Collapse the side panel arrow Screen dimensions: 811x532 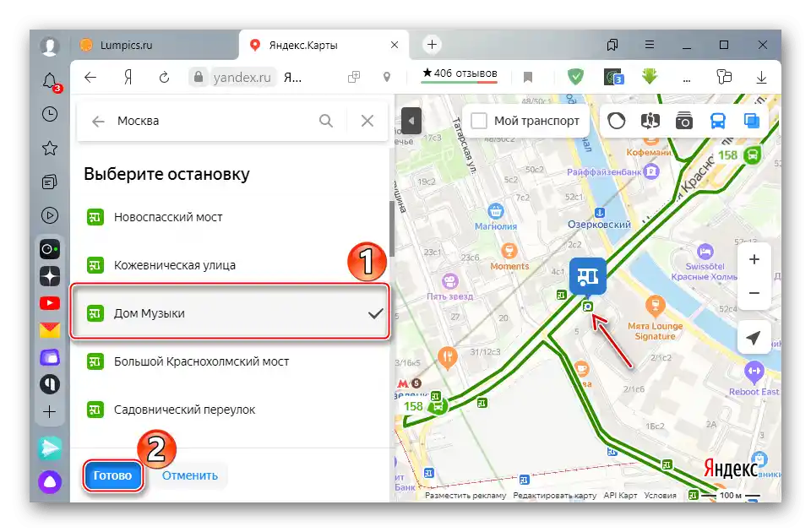click(x=411, y=121)
